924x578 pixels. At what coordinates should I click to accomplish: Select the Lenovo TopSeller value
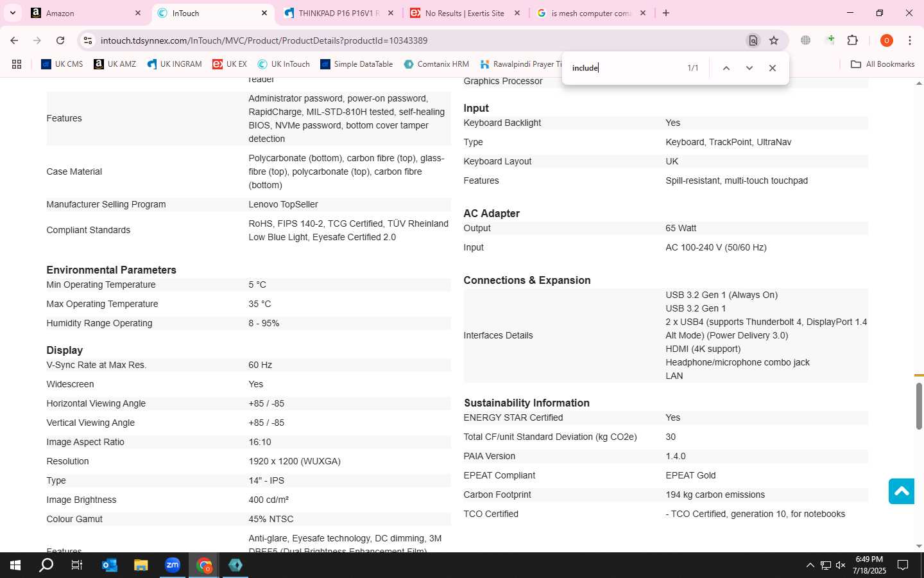coord(283,204)
